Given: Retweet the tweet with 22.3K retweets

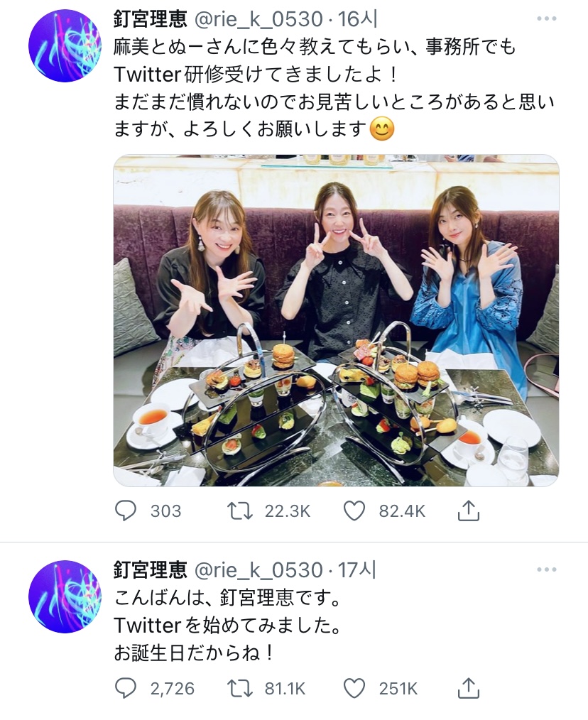Looking at the screenshot, I should 240,511.
